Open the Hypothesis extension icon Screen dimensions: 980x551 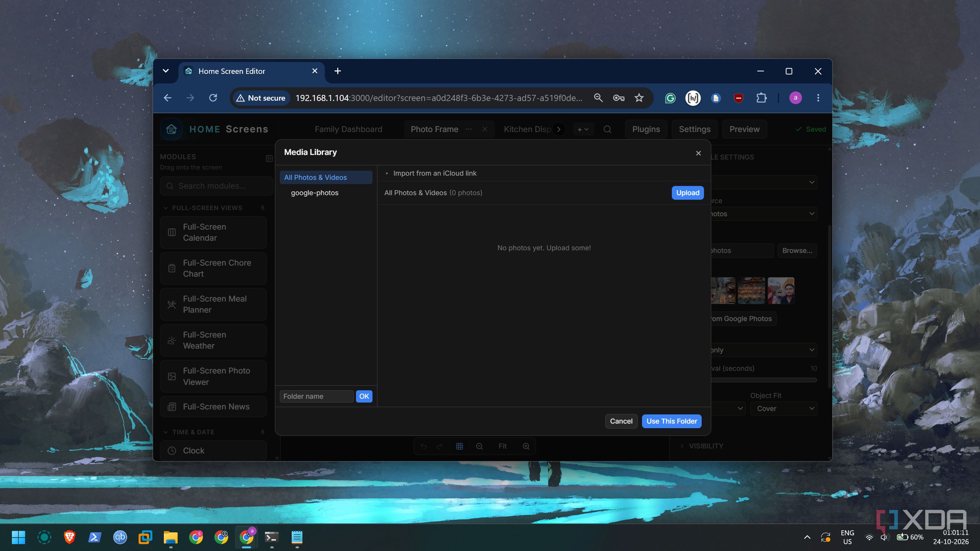click(693, 98)
